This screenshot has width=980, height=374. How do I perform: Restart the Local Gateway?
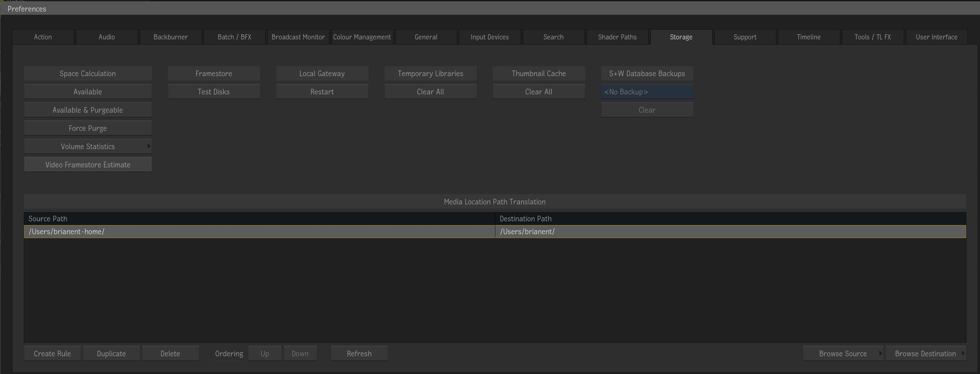[322, 92]
